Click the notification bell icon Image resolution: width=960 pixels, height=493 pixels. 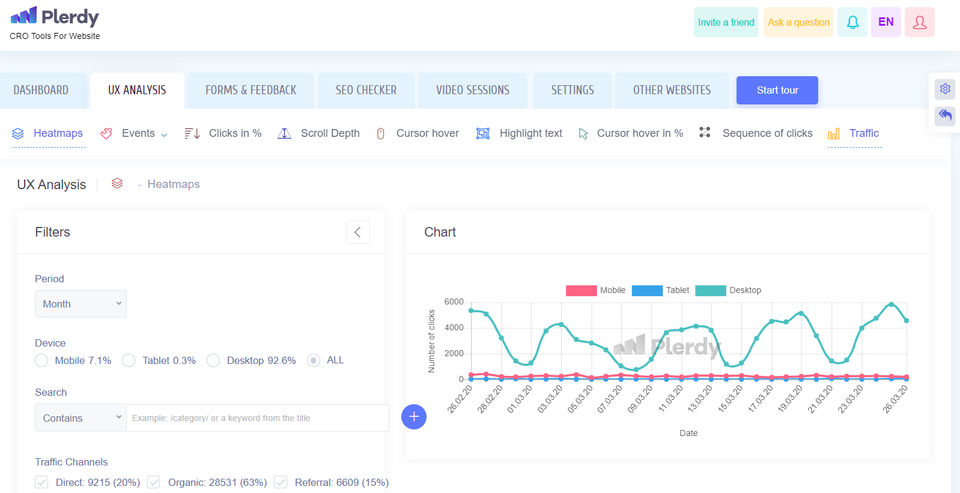coord(852,22)
